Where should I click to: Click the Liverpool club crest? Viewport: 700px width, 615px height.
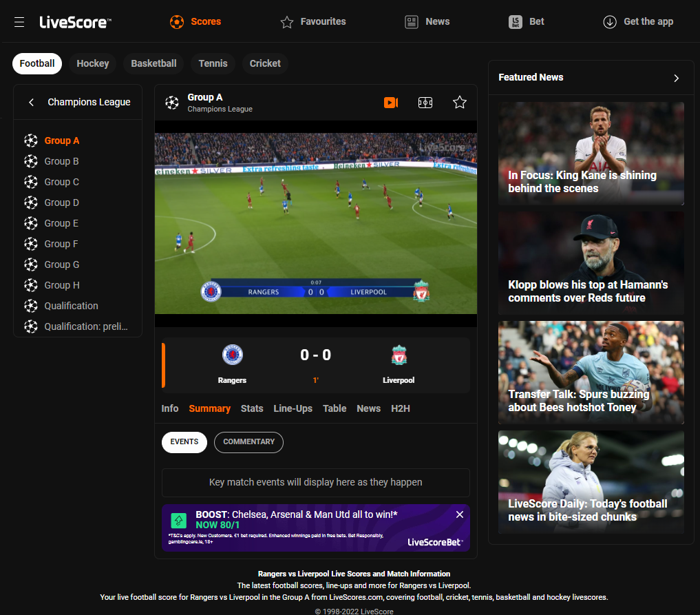tap(399, 355)
